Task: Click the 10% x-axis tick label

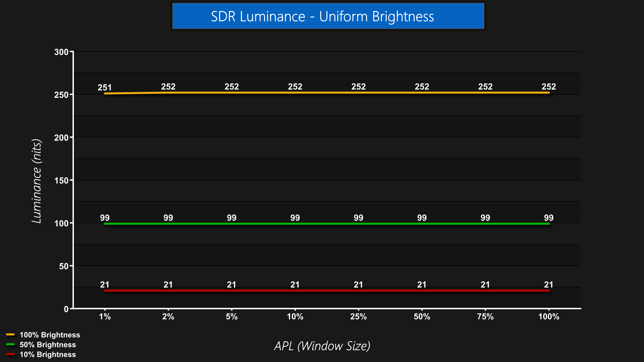Action: click(295, 317)
